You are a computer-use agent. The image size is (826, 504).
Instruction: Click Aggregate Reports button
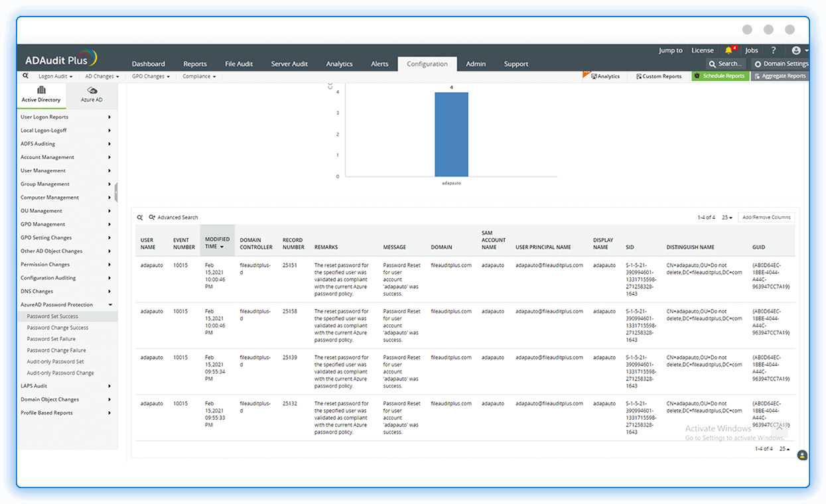click(x=780, y=76)
